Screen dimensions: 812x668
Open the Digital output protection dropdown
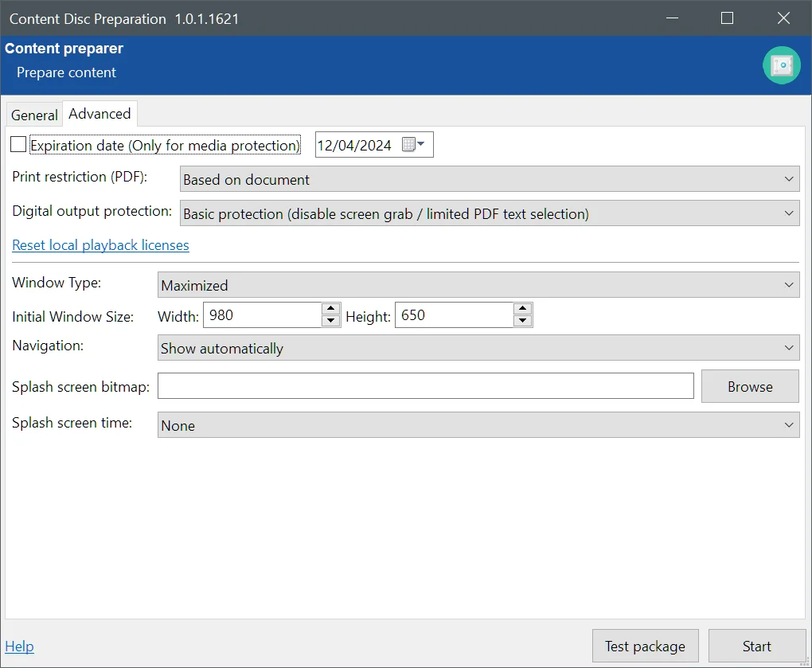(x=490, y=213)
